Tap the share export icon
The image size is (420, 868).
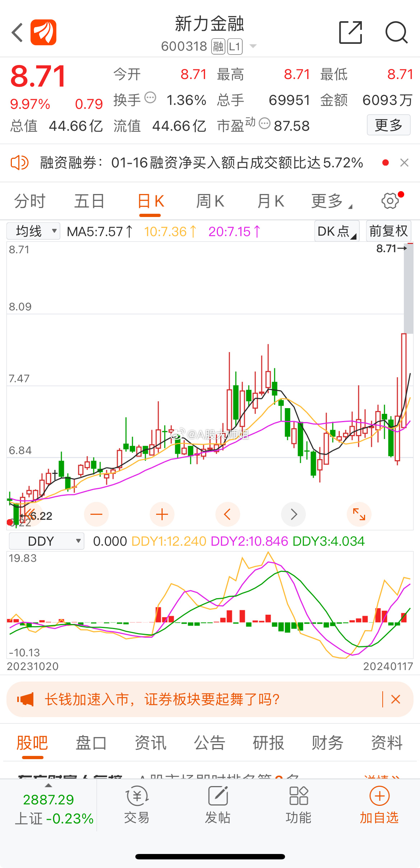click(351, 32)
